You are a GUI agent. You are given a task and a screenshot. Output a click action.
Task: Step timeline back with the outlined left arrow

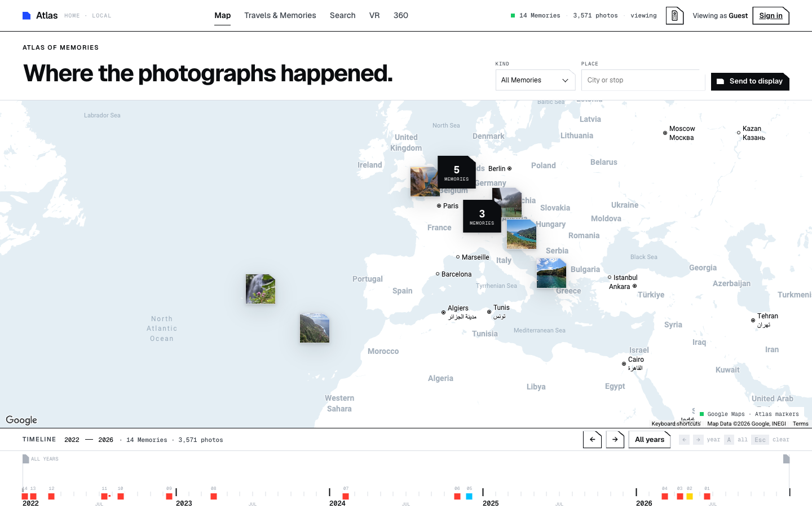coord(592,440)
